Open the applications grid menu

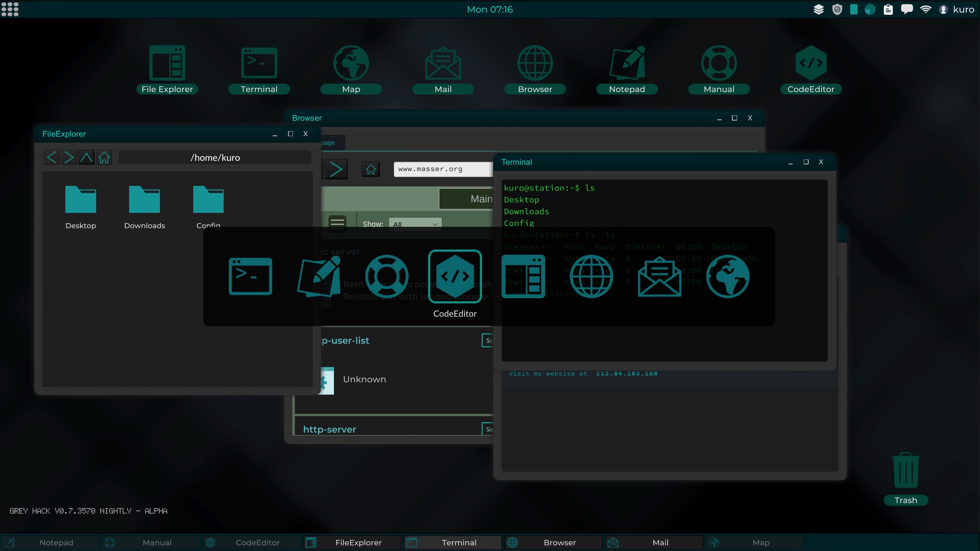click(x=10, y=10)
